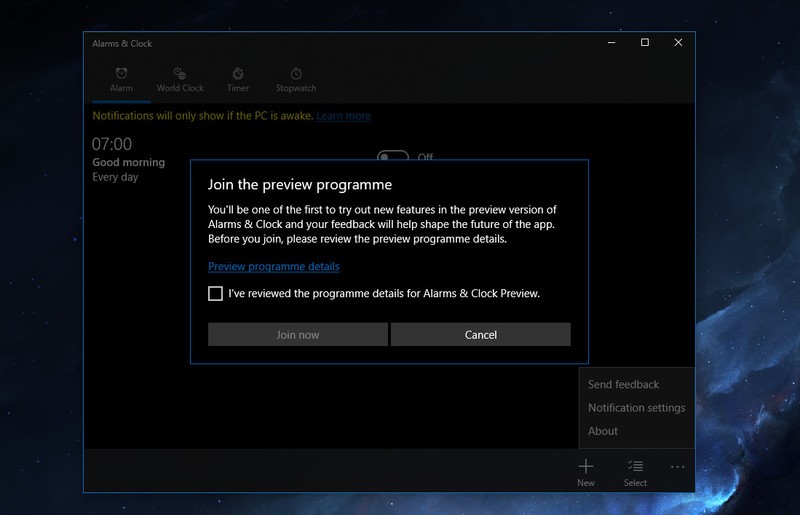Open Notification settings from the menu
Image resolution: width=800 pixels, height=515 pixels.
tap(636, 408)
